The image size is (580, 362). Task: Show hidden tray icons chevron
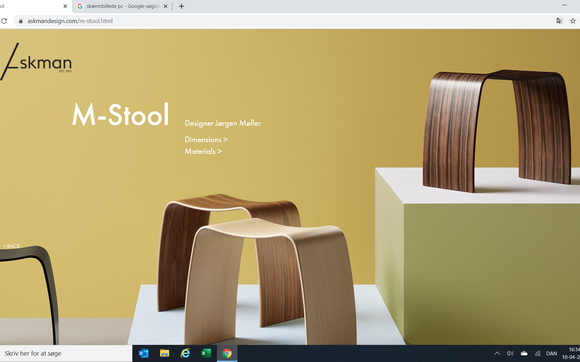pos(497,353)
